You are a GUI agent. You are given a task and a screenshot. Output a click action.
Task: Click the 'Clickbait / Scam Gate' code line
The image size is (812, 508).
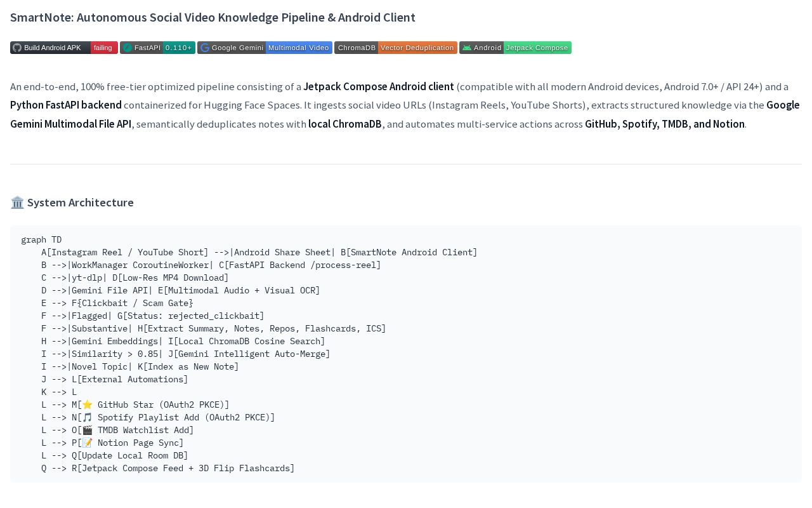tap(117, 303)
